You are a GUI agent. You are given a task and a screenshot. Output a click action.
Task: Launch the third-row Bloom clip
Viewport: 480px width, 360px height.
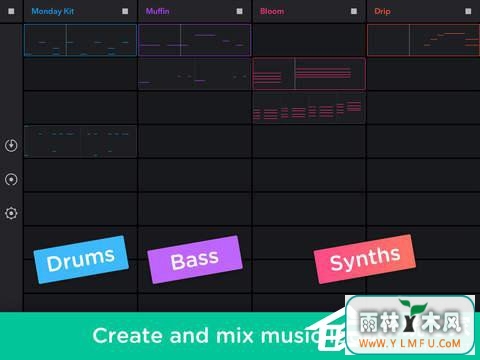click(x=309, y=108)
